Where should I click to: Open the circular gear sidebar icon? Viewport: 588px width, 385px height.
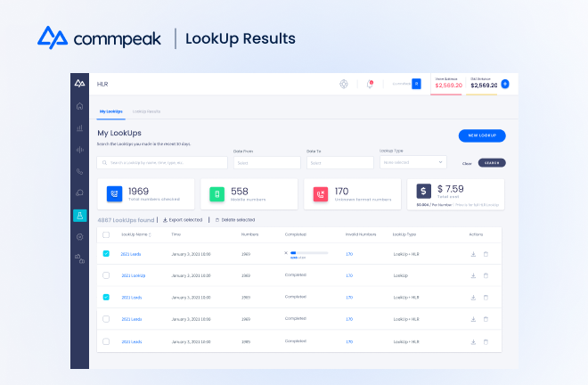[79, 237]
